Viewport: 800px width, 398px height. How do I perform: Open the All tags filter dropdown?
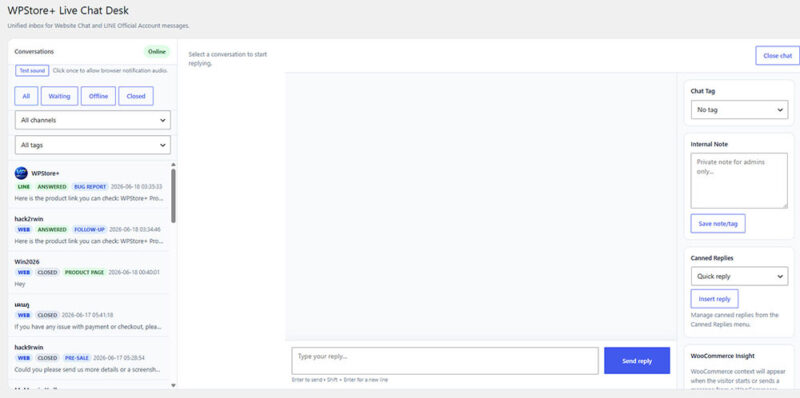point(93,145)
